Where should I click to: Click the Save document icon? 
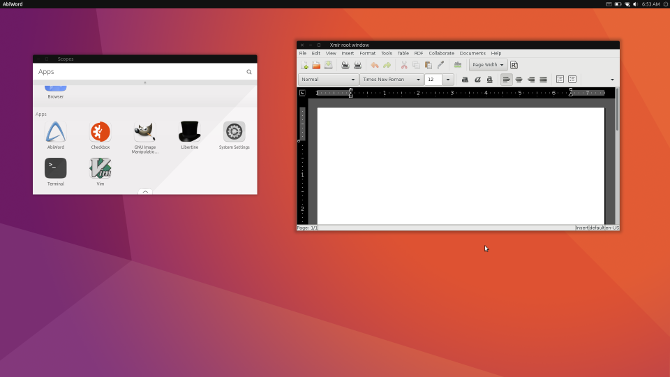[328, 65]
